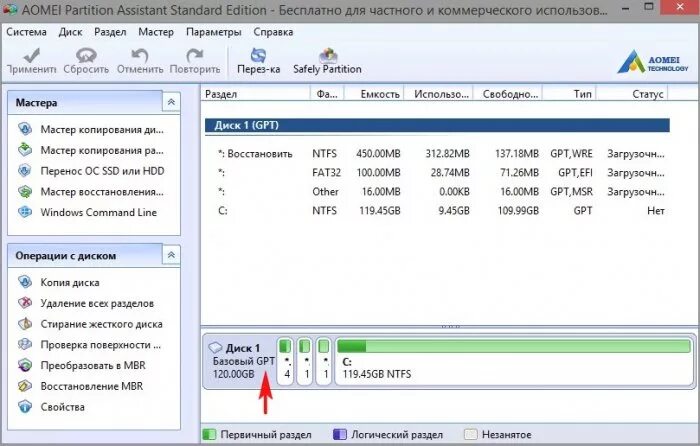This screenshot has width=700, height=446.
Task: Click the GPT,EFI type cell
Action: 575,173
